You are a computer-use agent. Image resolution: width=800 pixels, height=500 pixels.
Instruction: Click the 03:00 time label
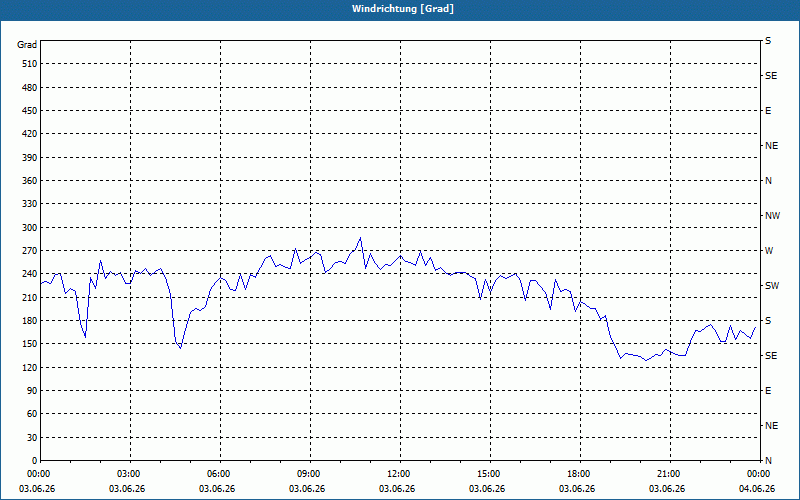130,474
